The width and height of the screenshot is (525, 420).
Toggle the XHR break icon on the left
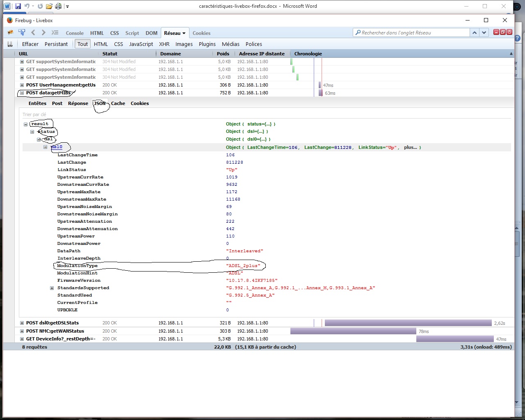[11, 44]
